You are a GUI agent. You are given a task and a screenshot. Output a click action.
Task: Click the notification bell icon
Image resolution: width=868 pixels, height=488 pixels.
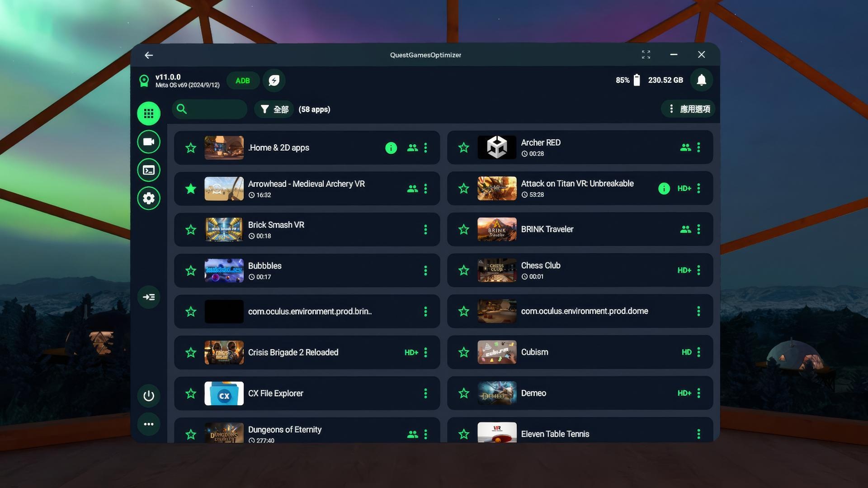[x=701, y=80]
